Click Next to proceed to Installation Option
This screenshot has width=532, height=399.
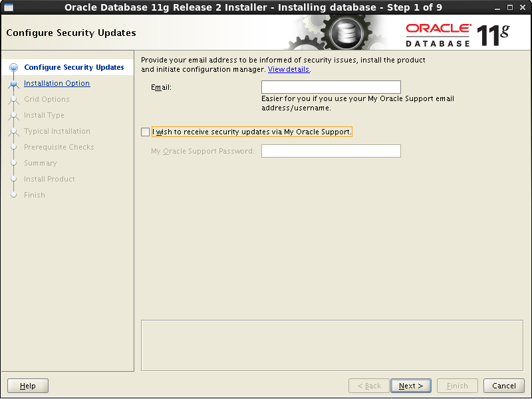(x=410, y=386)
